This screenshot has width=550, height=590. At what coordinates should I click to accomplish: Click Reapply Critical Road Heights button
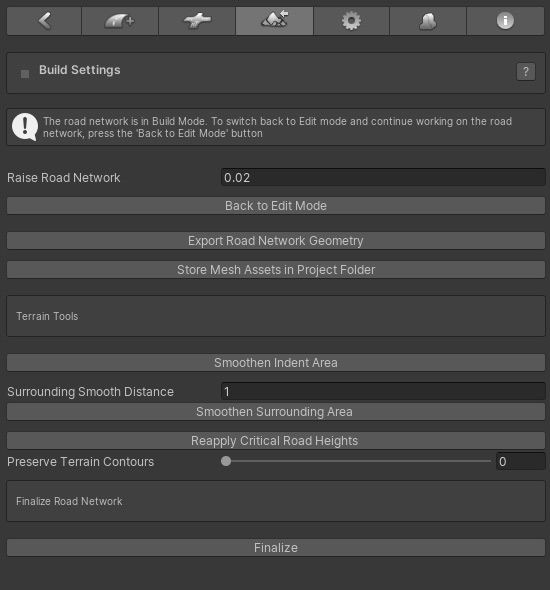276,441
